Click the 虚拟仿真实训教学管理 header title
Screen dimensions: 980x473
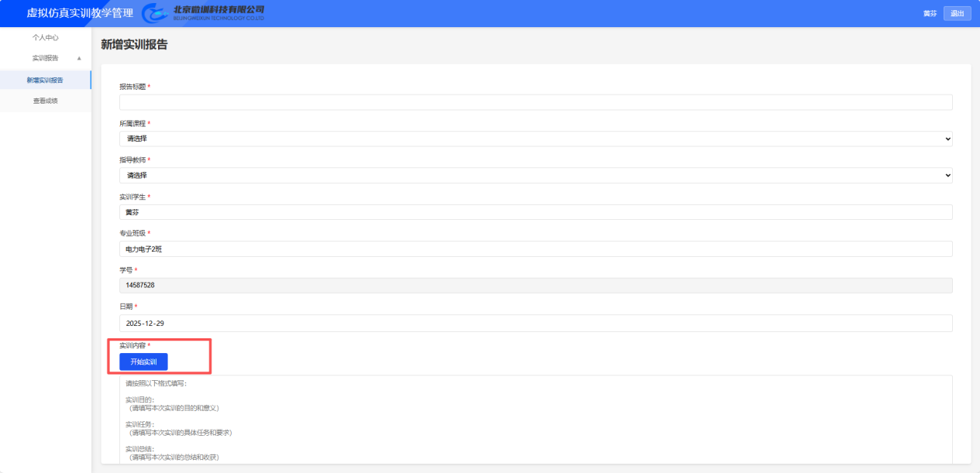click(x=80, y=13)
